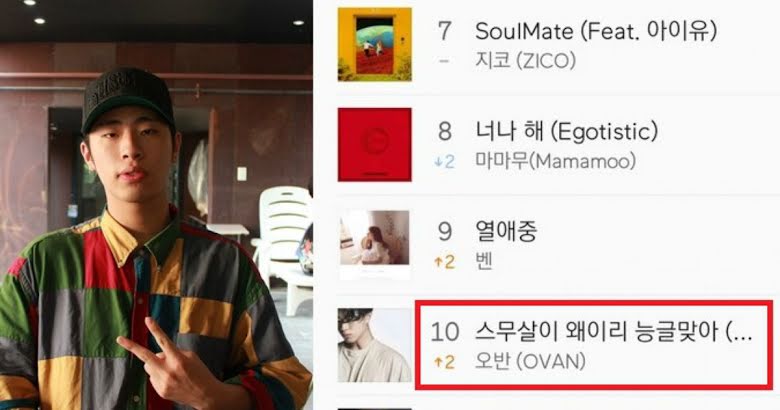Click up 2 indicator under rank 9

(445, 262)
